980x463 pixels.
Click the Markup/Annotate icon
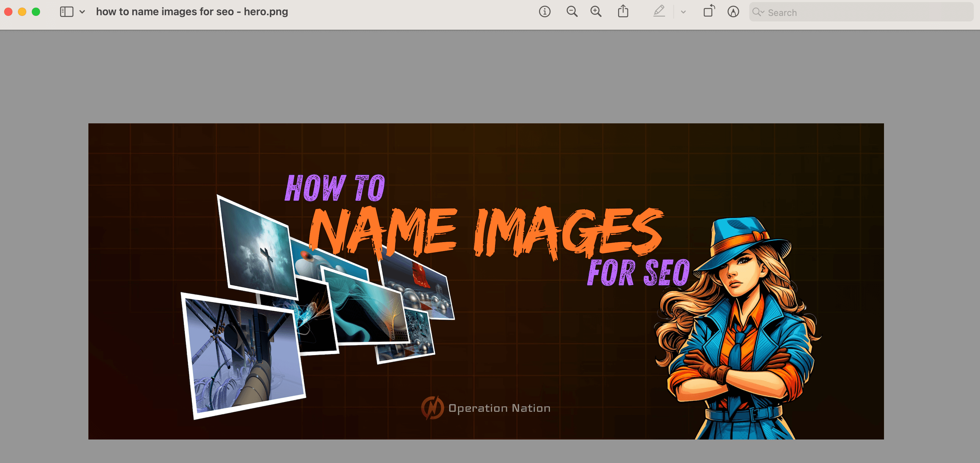(x=659, y=12)
